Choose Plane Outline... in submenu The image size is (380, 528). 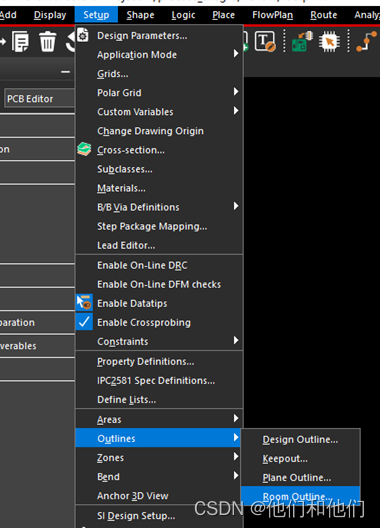(x=300, y=477)
